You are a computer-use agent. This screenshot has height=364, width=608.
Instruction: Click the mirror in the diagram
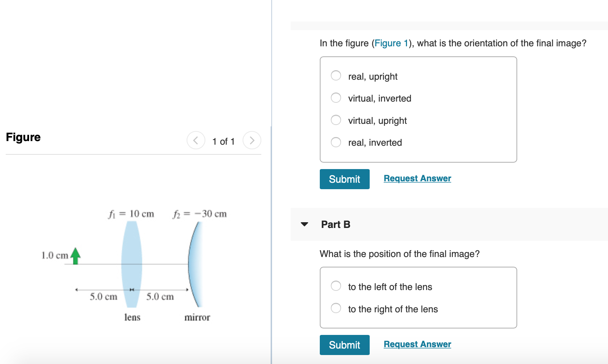click(x=196, y=265)
